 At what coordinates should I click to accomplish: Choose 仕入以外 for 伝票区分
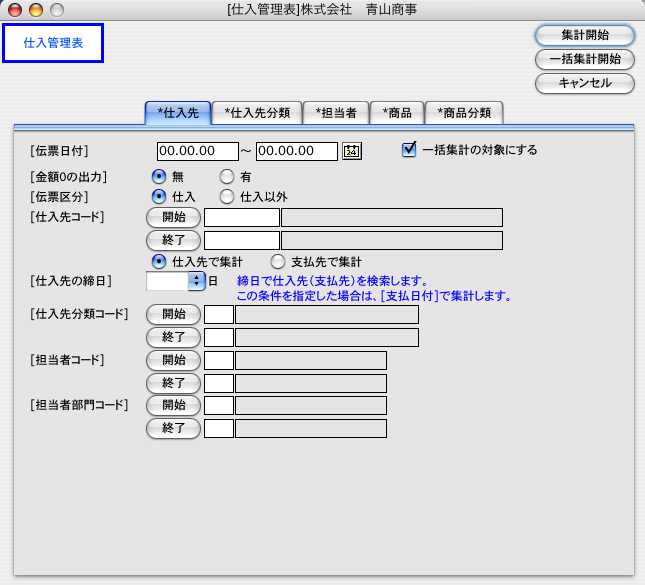pos(226,197)
